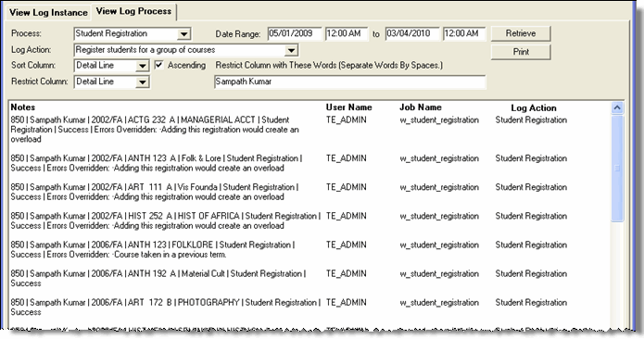644x339 pixels.
Task: Click the end time 12:00 AM field
Action: [x=464, y=33]
